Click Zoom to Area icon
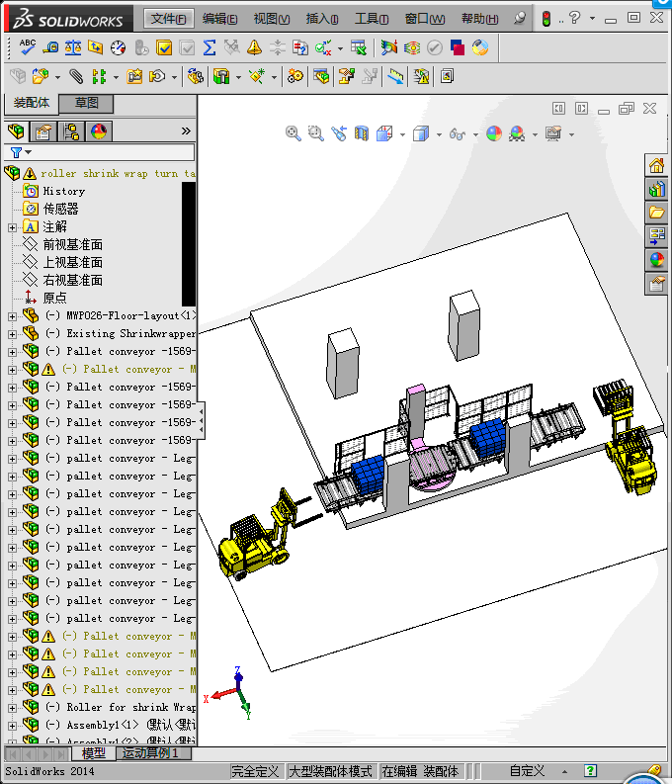Screen dimensions: 672x784 click(316, 133)
